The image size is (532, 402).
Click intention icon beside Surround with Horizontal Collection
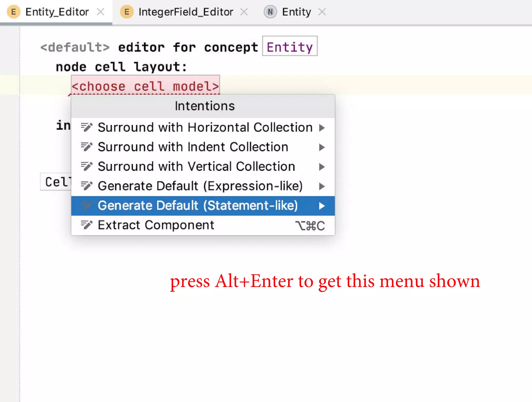(86, 127)
